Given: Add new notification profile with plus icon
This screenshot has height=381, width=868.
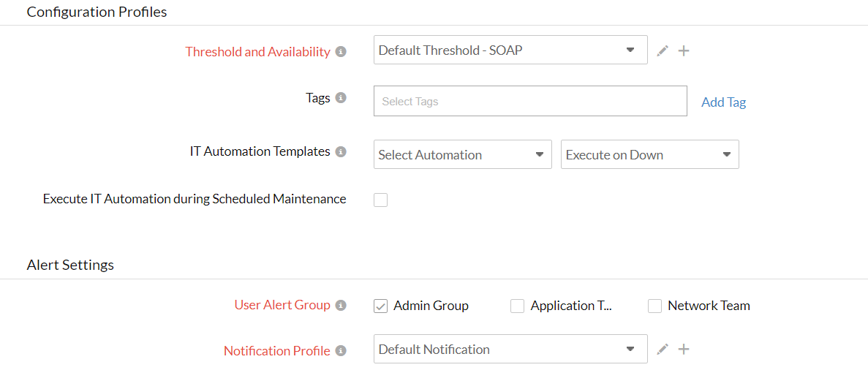Looking at the screenshot, I should tap(684, 350).
